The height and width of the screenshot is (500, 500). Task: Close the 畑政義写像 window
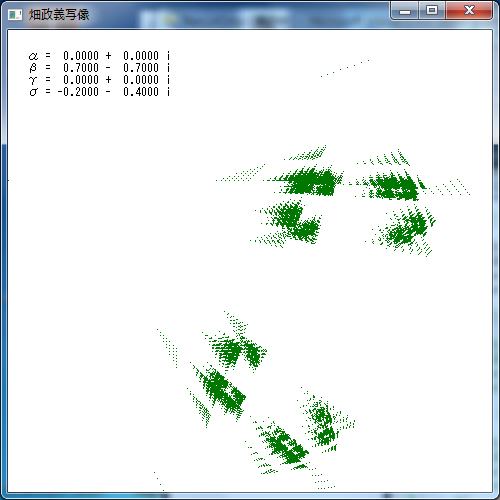point(469,11)
